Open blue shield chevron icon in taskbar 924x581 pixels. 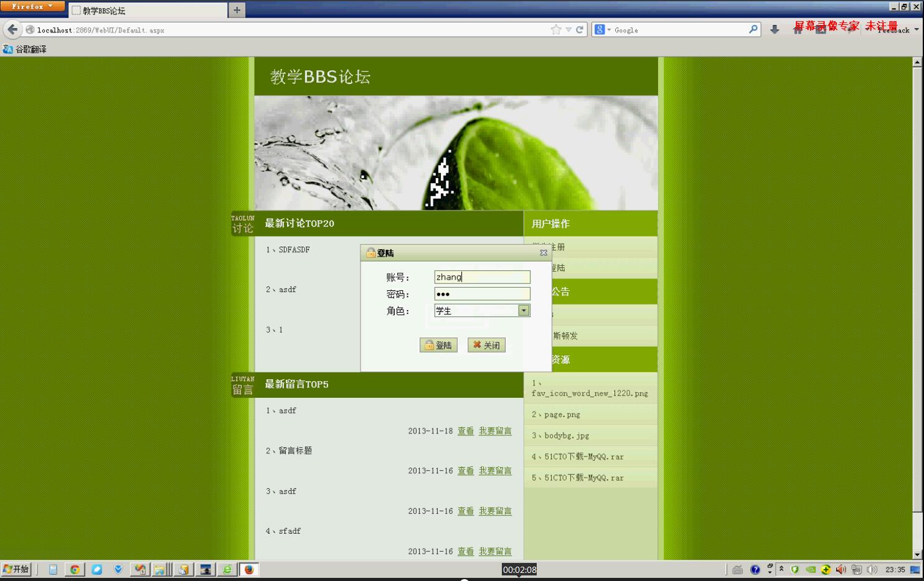click(118, 569)
